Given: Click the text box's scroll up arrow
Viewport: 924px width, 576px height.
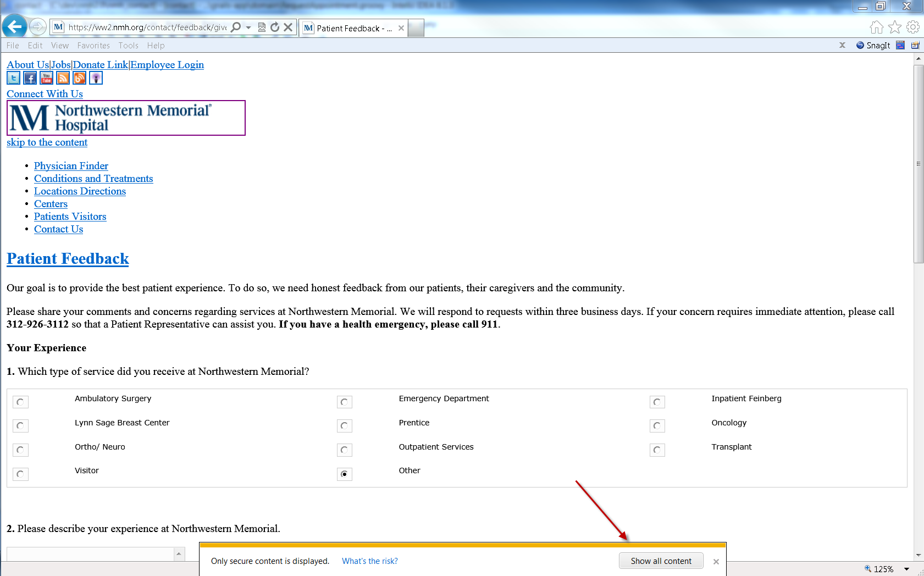Looking at the screenshot, I should click(179, 553).
